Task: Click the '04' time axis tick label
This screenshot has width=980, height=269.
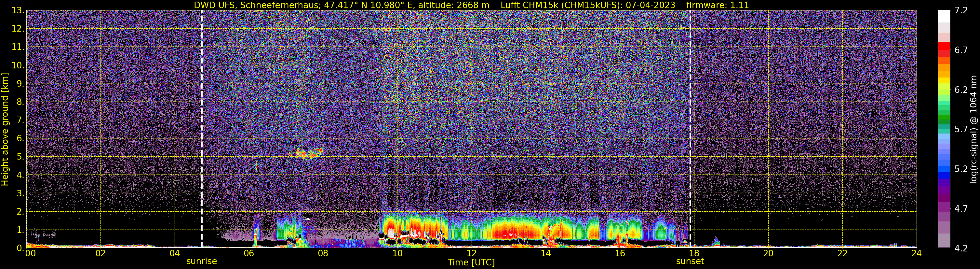Action: [175, 253]
